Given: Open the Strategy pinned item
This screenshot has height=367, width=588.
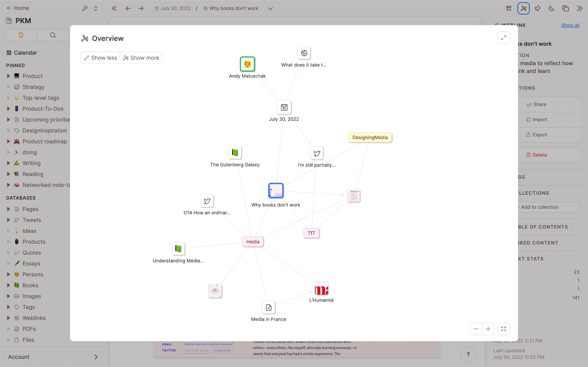Looking at the screenshot, I should click(x=33, y=87).
